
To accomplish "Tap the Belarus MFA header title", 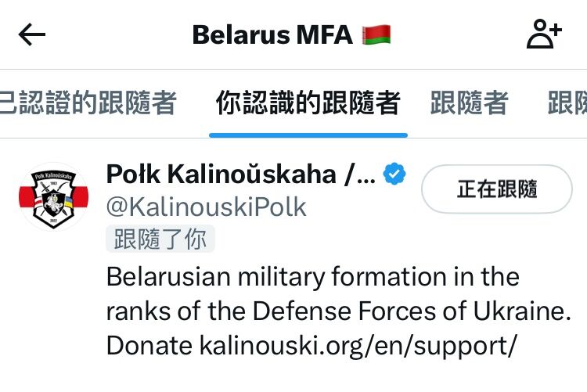I will point(272,35).
